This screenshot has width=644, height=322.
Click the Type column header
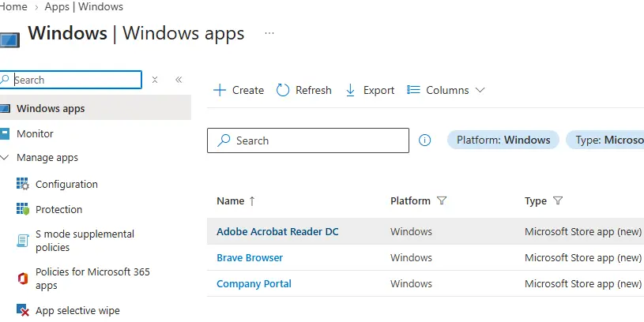[536, 201]
